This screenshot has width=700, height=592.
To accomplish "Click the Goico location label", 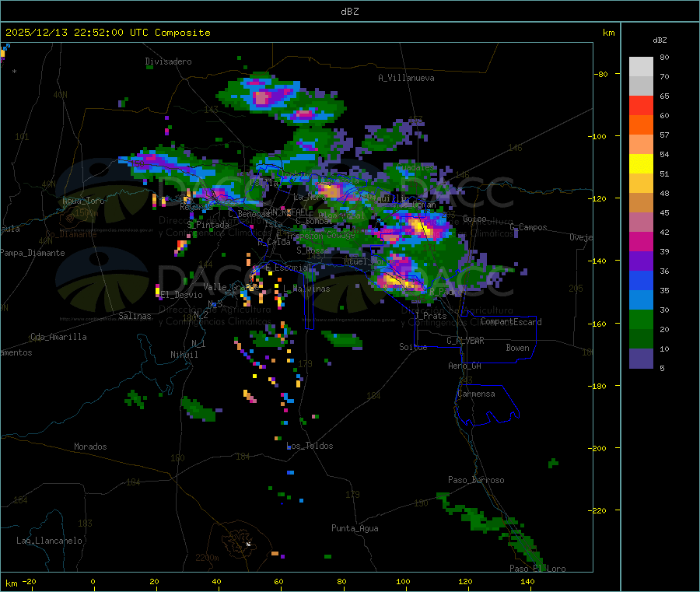I will [474, 219].
